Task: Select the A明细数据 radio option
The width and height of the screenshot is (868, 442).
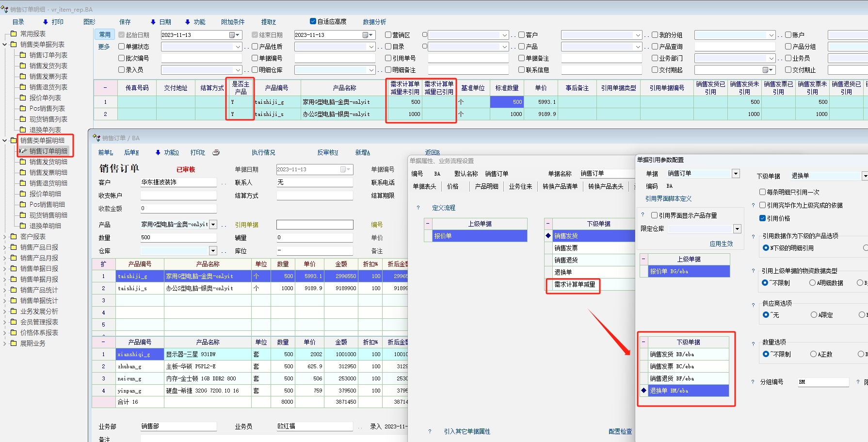Action: tap(812, 283)
